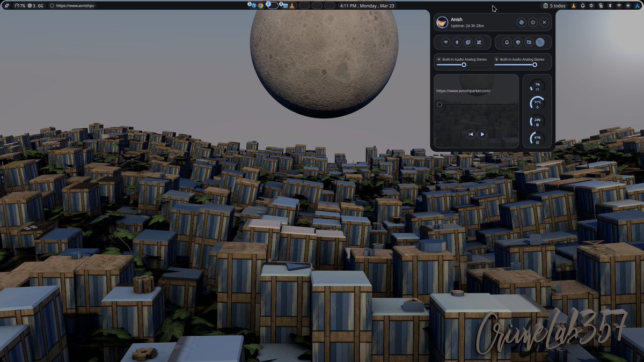Click the 4:11 PM Monday Mar 23 clock
The height and width of the screenshot is (362, 644).
(367, 5)
